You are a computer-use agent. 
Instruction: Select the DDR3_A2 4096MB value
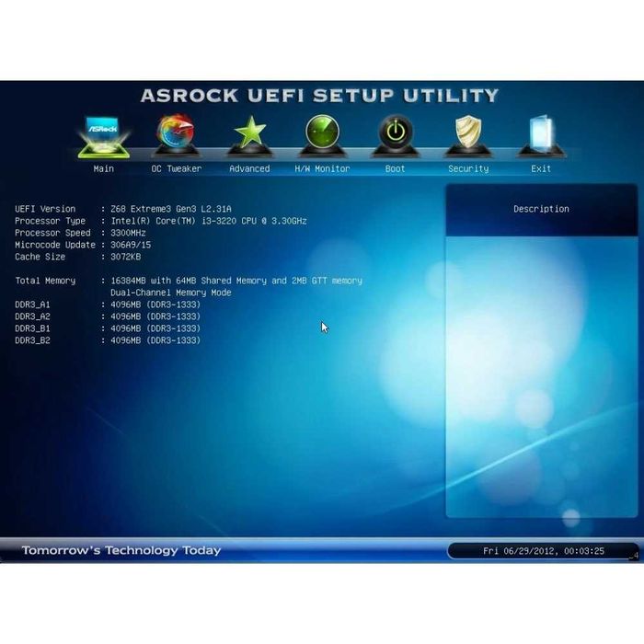coord(155,316)
